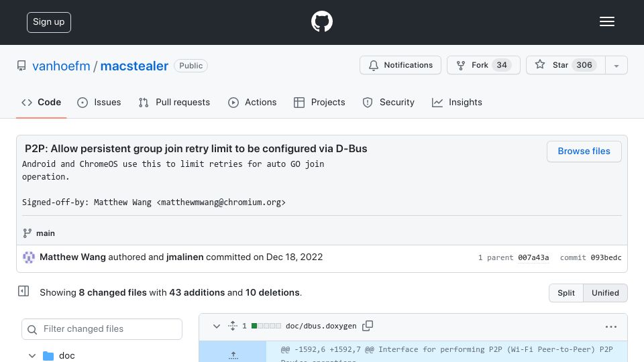Click the Sign up button
This screenshot has height=362, width=644.
pyautogui.click(x=49, y=22)
